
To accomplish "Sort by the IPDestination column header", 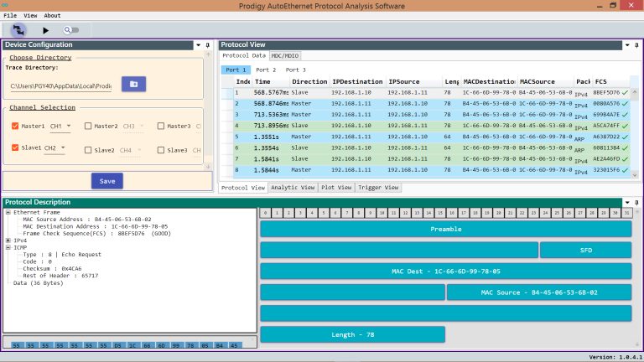I will coord(357,81).
